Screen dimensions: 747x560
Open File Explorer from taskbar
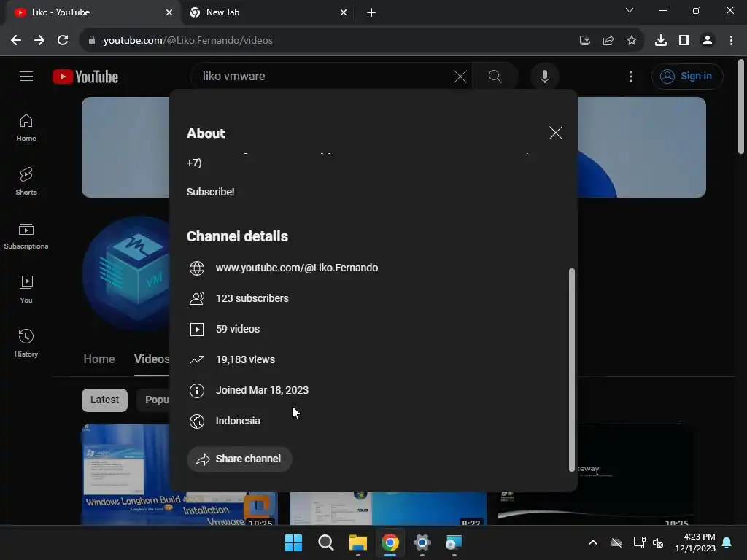coord(357,542)
